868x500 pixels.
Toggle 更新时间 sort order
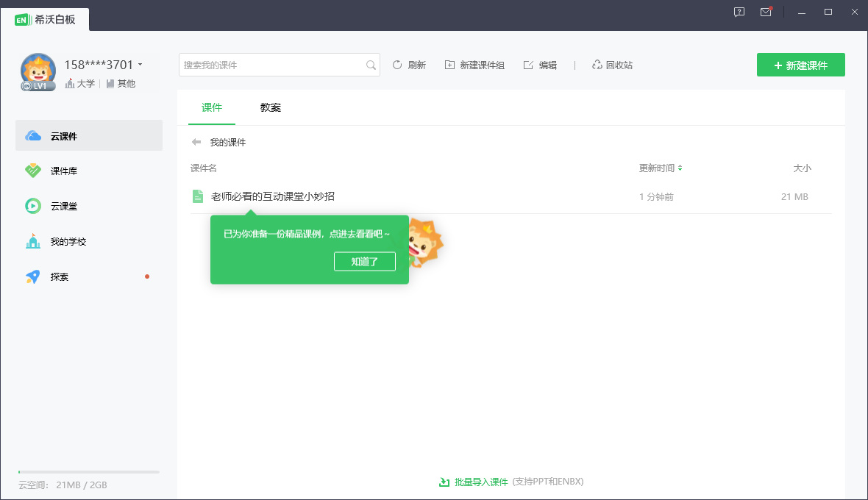661,168
